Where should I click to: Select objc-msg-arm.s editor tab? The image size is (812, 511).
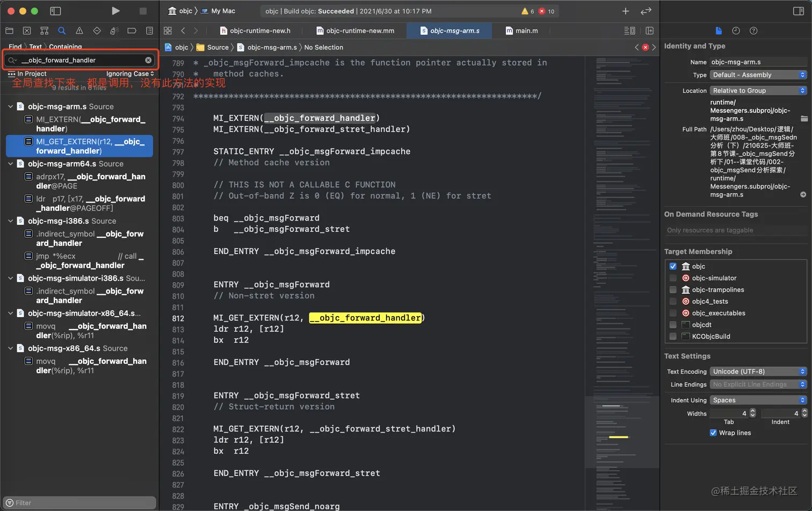(450, 31)
